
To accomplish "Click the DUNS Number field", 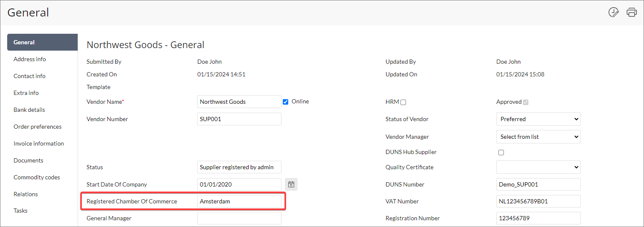I will 538,184.
